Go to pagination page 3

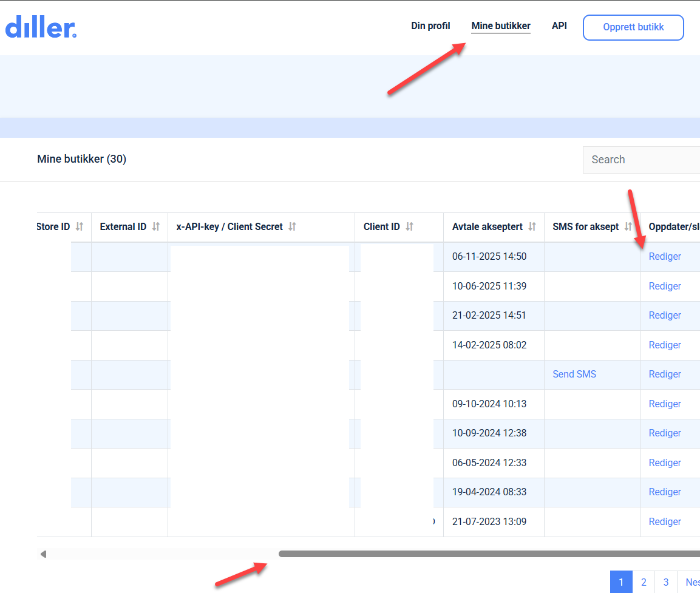666,582
